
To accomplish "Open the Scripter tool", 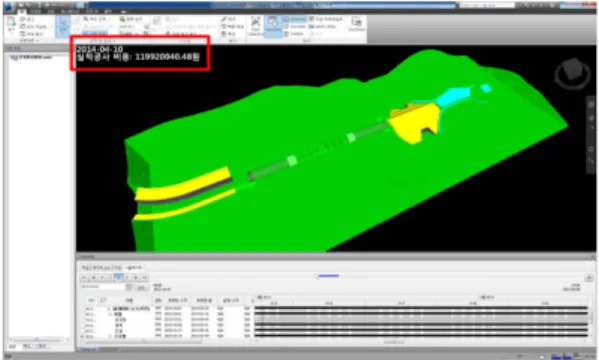I will (294, 34).
